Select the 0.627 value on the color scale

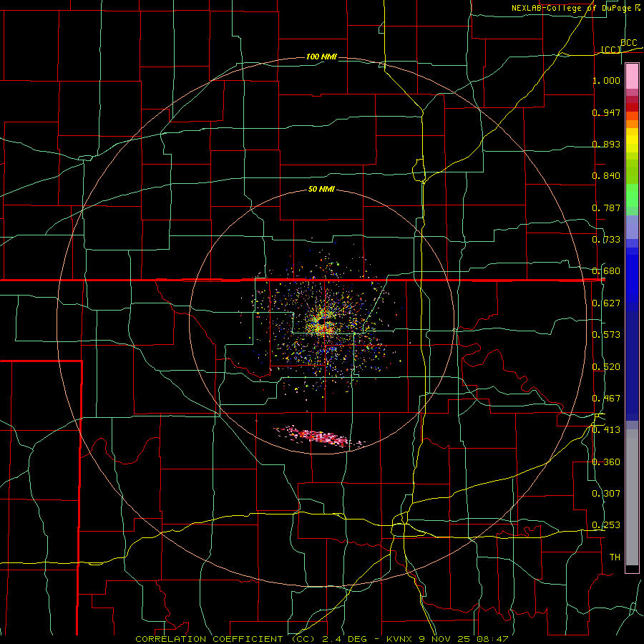606,303
